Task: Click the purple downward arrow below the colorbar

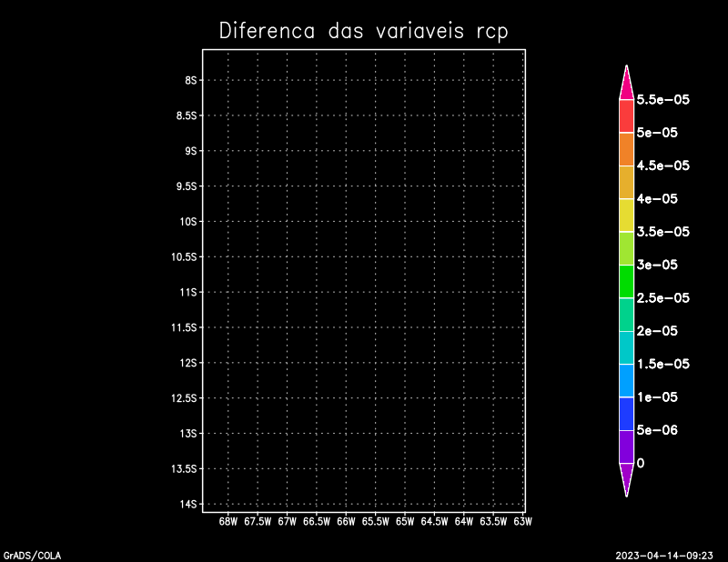Action: pos(626,477)
